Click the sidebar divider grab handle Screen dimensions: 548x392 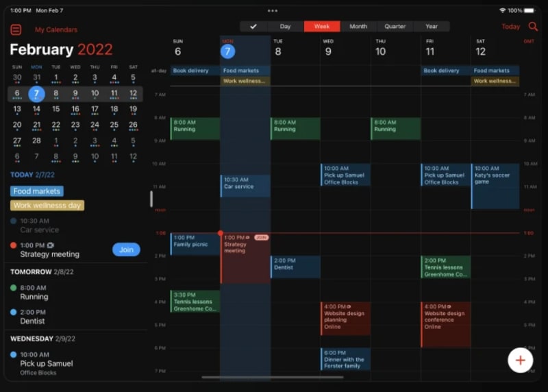151,199
